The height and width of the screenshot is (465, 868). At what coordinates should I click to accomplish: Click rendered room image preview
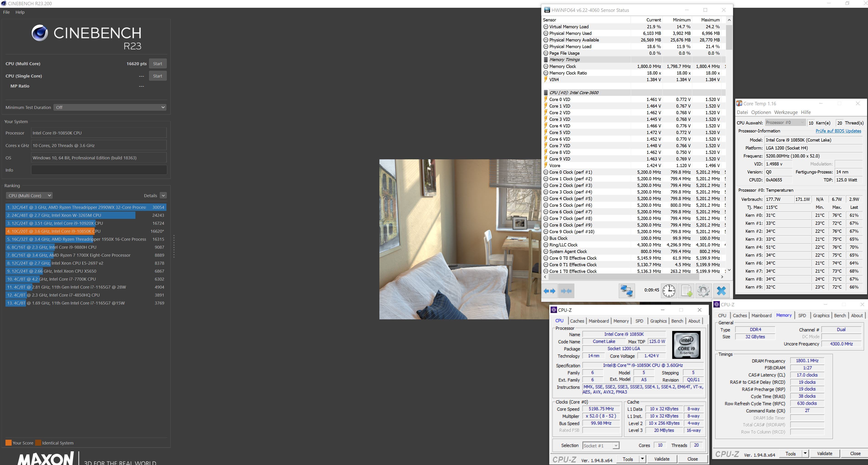click(460, 239)
